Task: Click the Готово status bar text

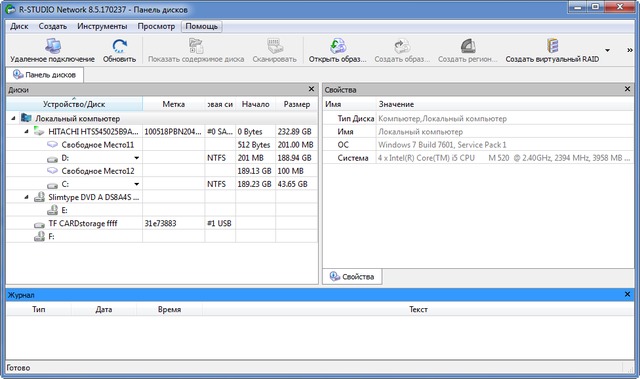Action: pos(18,368)
